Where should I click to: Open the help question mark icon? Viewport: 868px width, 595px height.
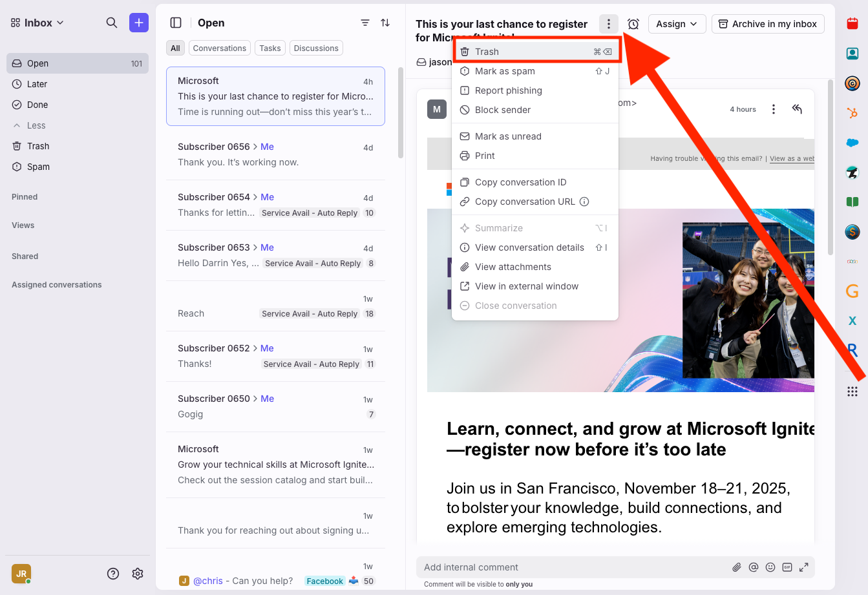113,574
